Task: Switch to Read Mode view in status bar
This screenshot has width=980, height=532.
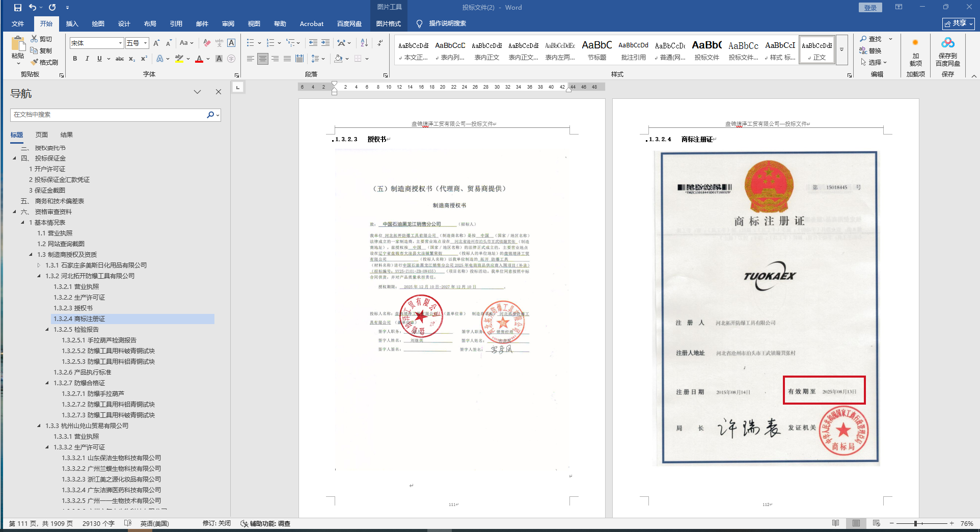Action: coord(836,523)
